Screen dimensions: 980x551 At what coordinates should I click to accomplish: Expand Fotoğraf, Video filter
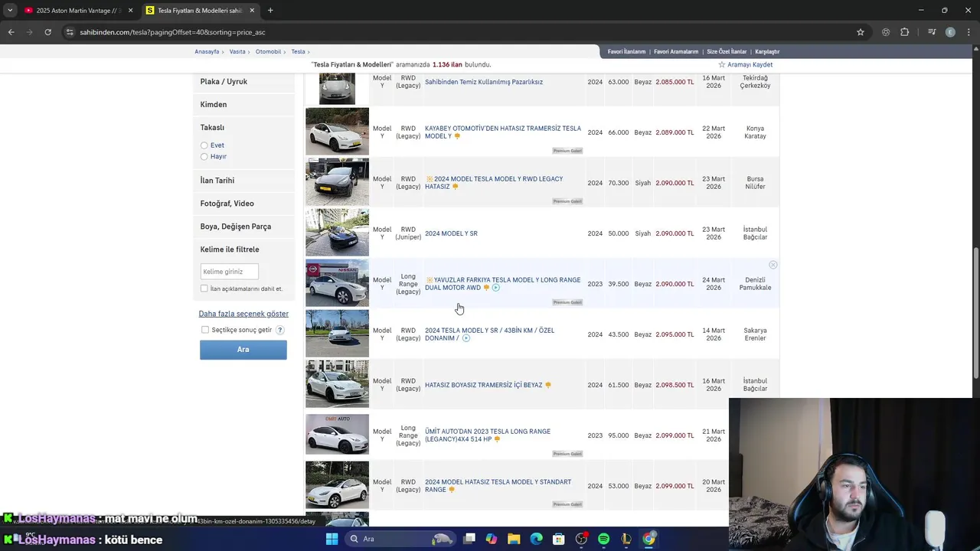pos(243,204)
